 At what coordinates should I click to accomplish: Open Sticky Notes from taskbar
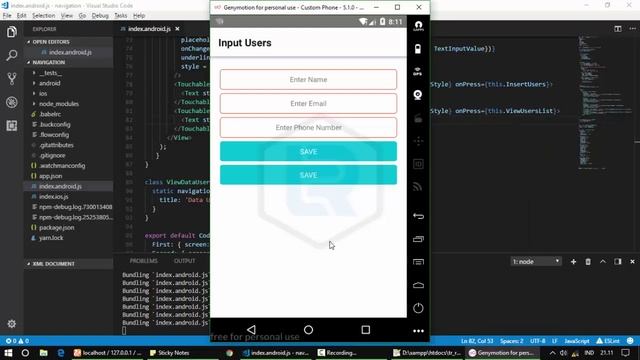point(169,353)
